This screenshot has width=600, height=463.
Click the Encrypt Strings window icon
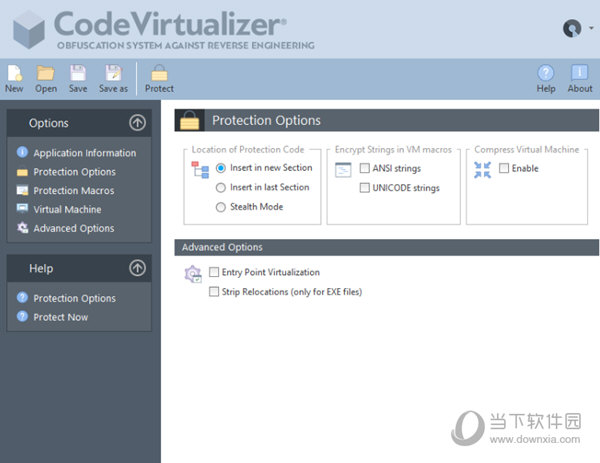tap(343, 170)
